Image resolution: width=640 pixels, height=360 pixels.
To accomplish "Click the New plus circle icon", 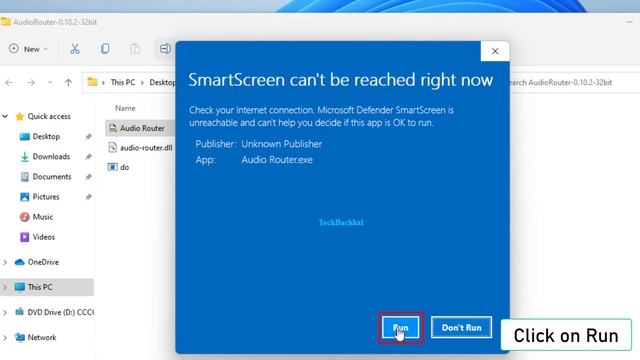I will 13,49.
